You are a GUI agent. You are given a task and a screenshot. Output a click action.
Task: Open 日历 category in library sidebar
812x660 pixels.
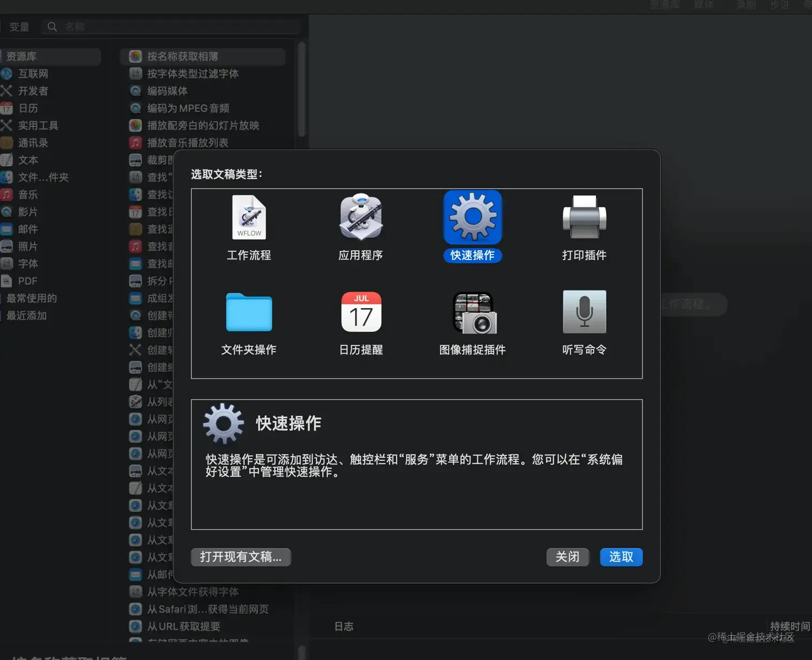click(x=27, y=108)
